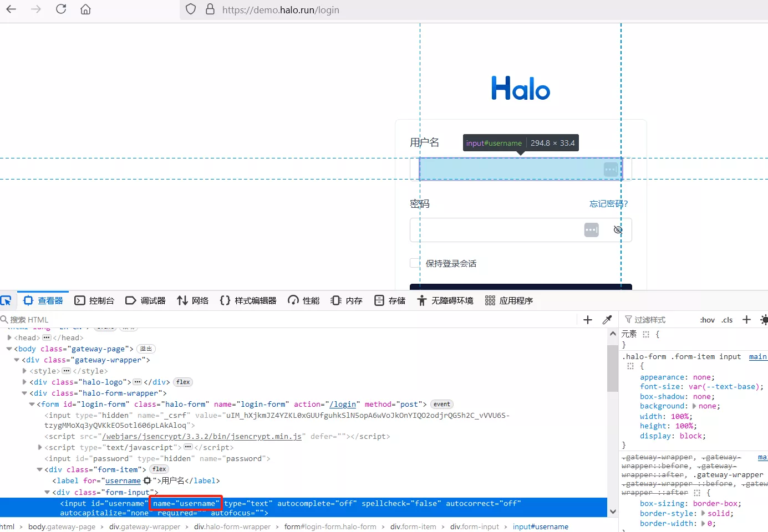Click the browser reload button

pos(61,9)
